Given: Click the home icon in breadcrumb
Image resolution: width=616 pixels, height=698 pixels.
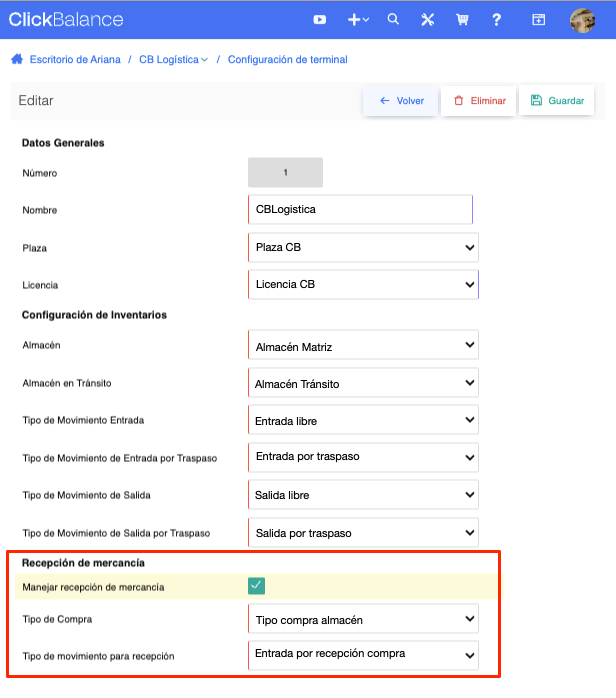Looking at the screenshot, I should [x=17, y=59].
